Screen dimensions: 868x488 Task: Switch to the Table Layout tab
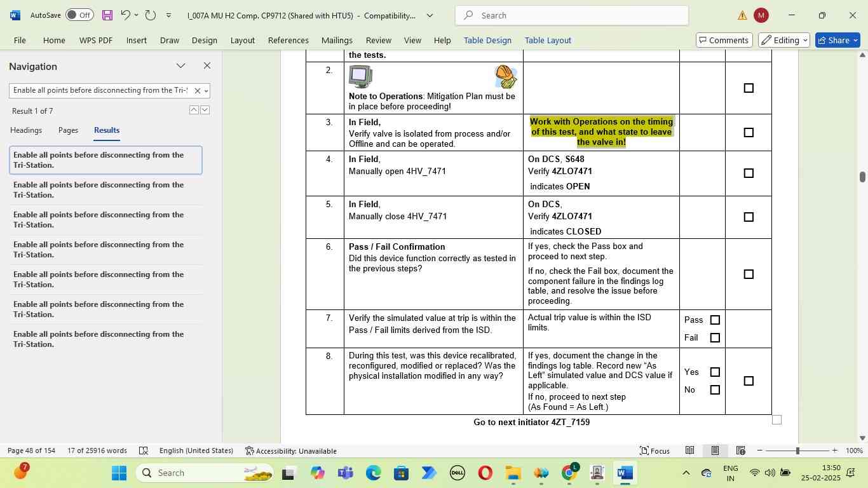[x=548, y=40]
